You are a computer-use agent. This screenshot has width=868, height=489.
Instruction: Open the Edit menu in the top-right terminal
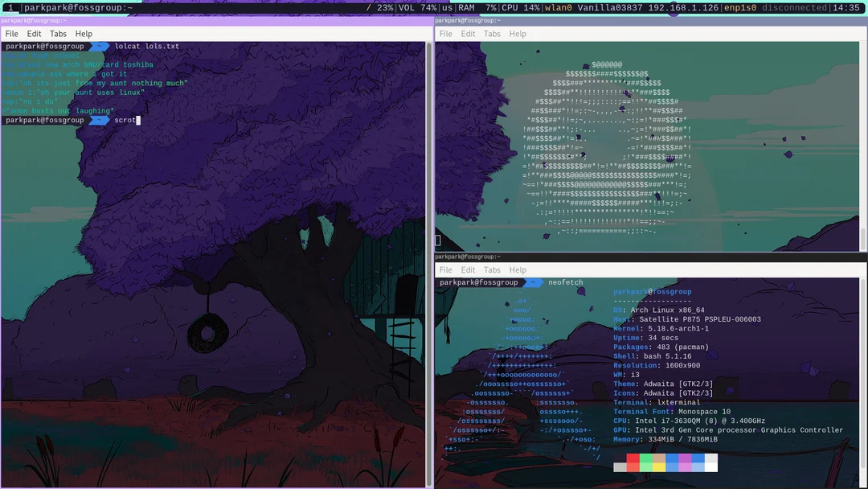pyautogui.click(x=468, y=34)
